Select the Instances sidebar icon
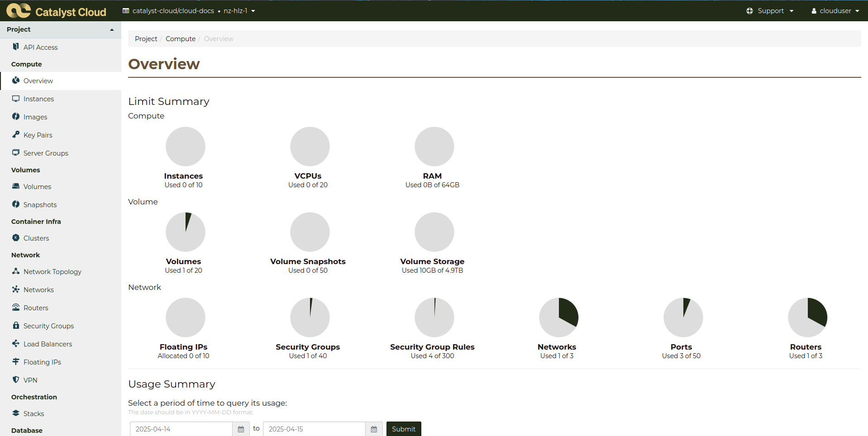 [x=16, y=99]
